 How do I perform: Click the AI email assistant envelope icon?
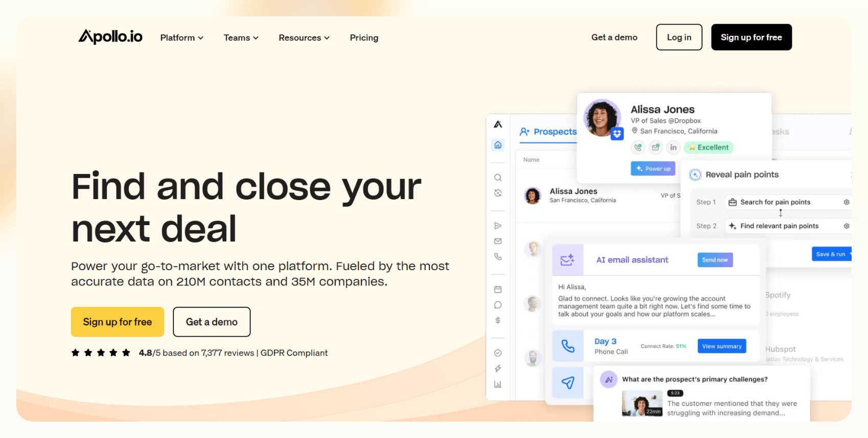point(567,260)
